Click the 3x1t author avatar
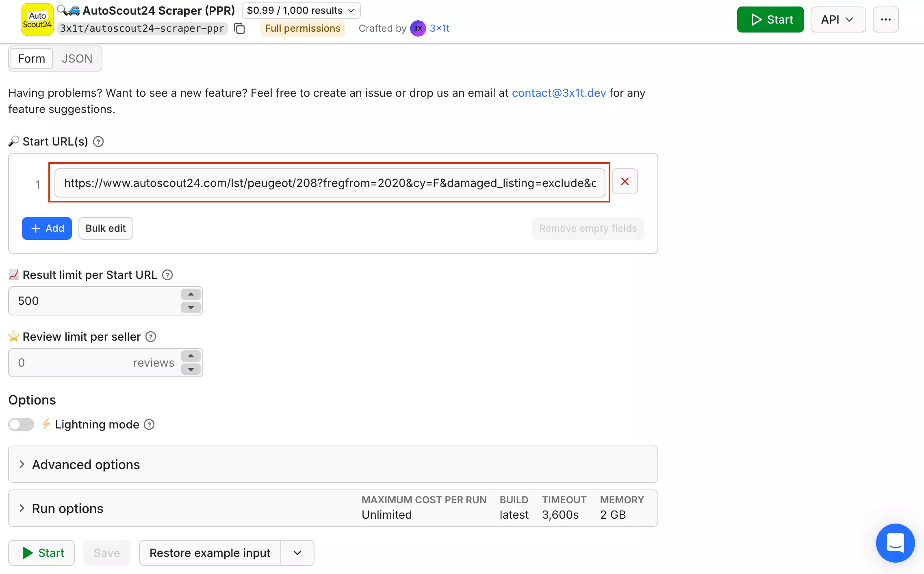 click(x=418, y=28)
